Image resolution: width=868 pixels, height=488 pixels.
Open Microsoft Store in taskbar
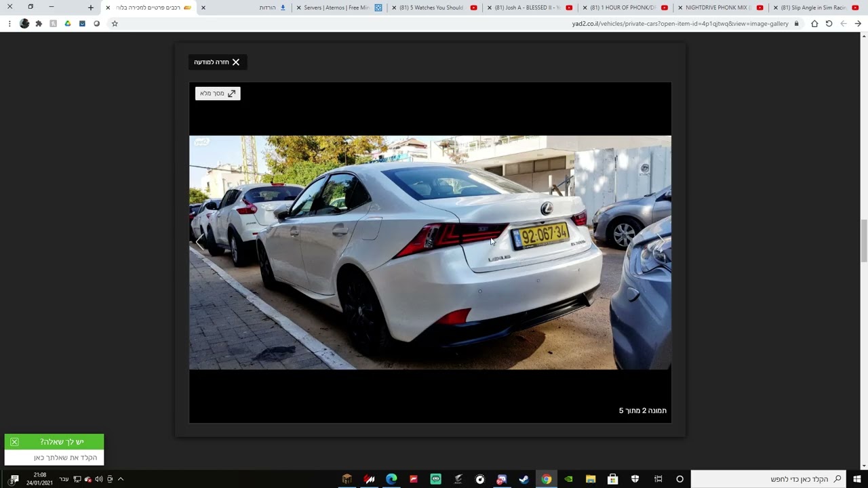612,479
